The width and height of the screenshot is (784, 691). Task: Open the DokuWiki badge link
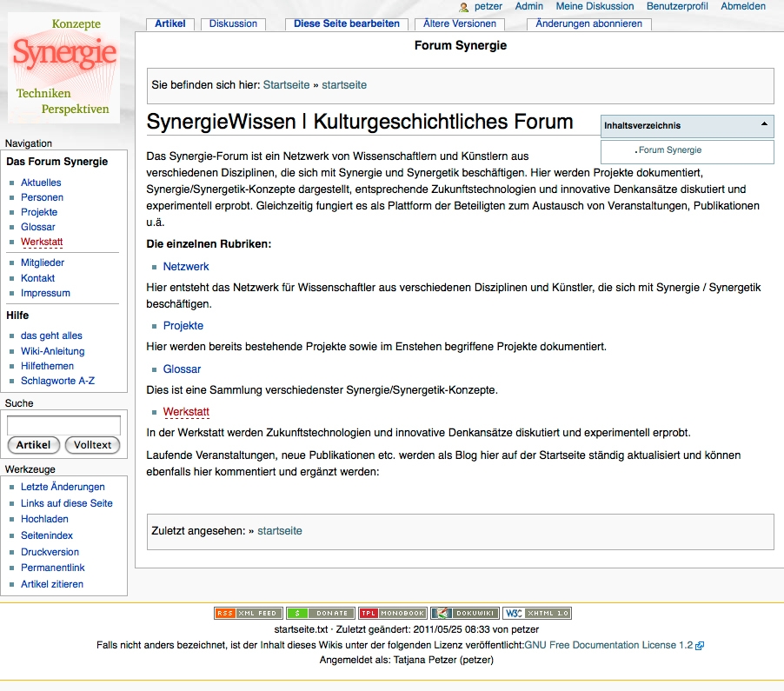coord(464,613)
